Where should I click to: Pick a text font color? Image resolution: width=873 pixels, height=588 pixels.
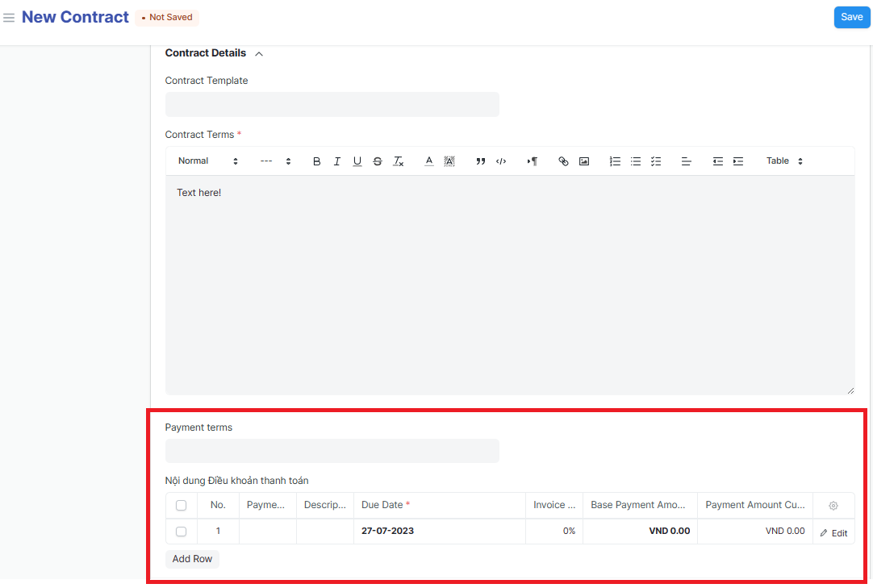(429, 161)
